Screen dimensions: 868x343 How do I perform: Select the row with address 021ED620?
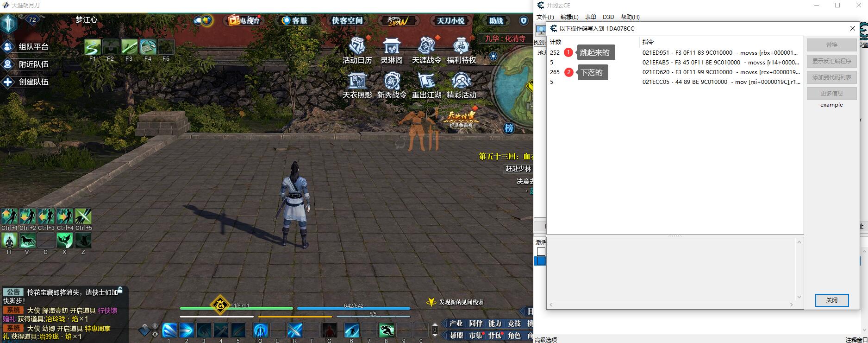pos(674,72)
